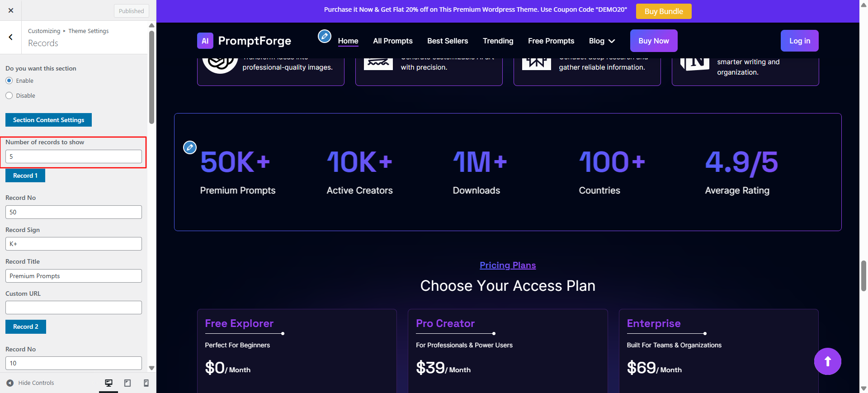Switch to desktop preview device icon
Screen dimensions: 868x393
coord(108,383)
